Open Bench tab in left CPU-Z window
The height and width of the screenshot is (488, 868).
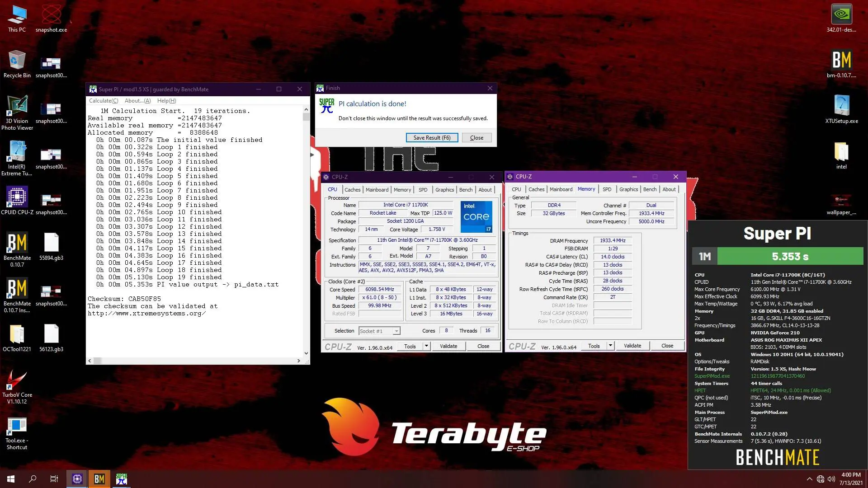click(466, 190)
